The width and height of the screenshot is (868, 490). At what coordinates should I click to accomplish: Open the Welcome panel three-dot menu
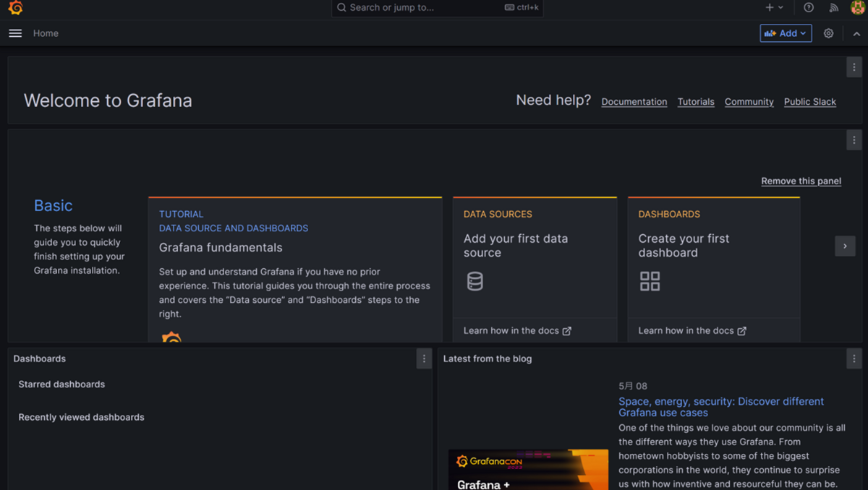(854, 67)
